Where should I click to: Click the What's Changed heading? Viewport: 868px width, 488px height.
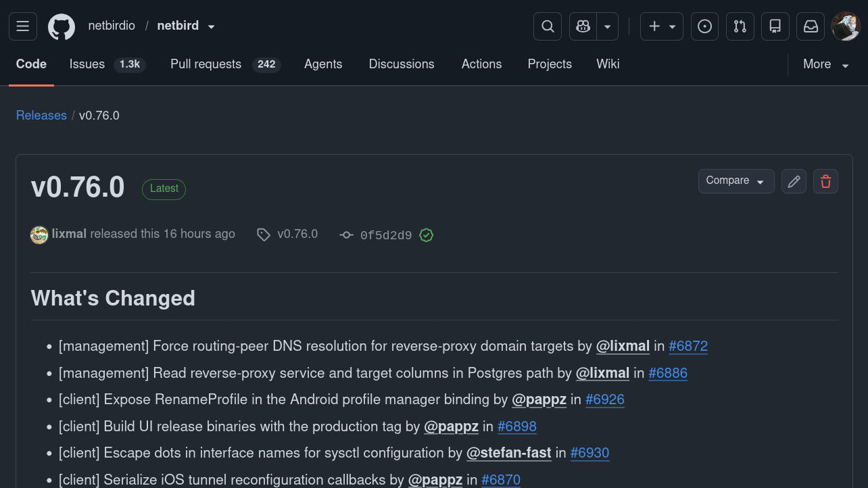(x=113, y=298)
